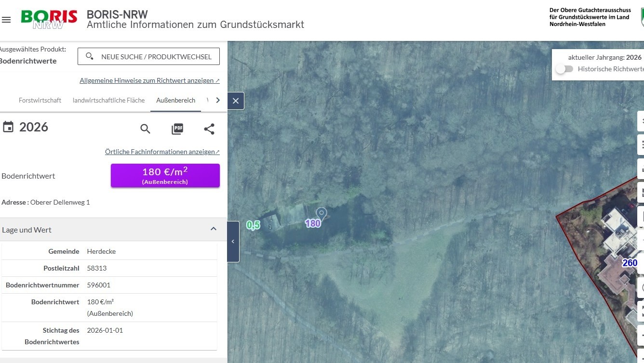Export the Bodenrichtwert as PDF
The height and width of the screenshot is (363, 644).
point(177,129)
